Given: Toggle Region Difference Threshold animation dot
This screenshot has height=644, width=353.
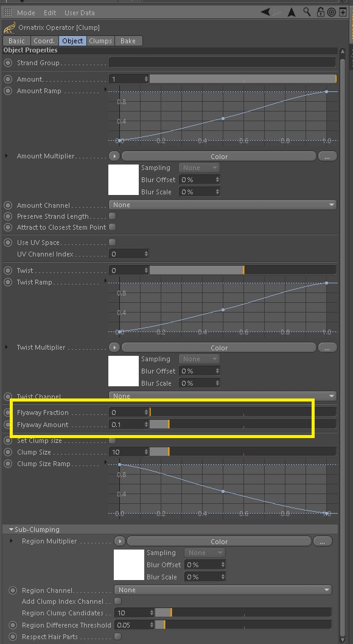Looking at the screenshot, I should [x=13, y=625].
